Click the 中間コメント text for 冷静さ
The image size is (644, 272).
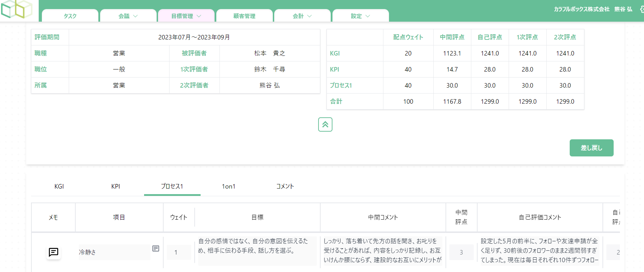pos(383,251)
